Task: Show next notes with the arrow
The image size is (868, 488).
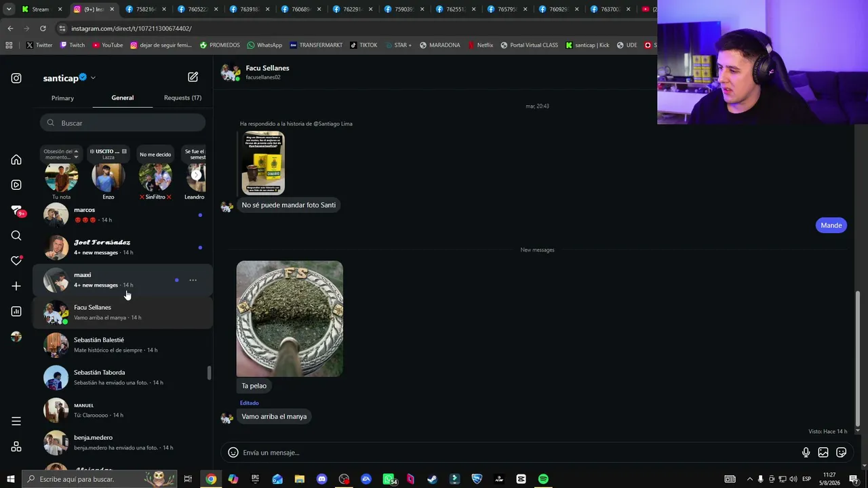Action: (x=196, y=175)
